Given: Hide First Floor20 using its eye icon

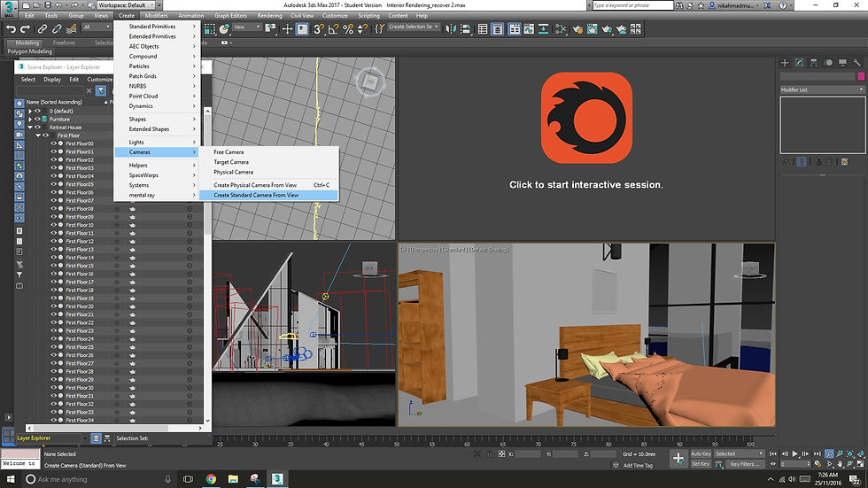Looking at the screenshot, I should click(x=54, y=306).
